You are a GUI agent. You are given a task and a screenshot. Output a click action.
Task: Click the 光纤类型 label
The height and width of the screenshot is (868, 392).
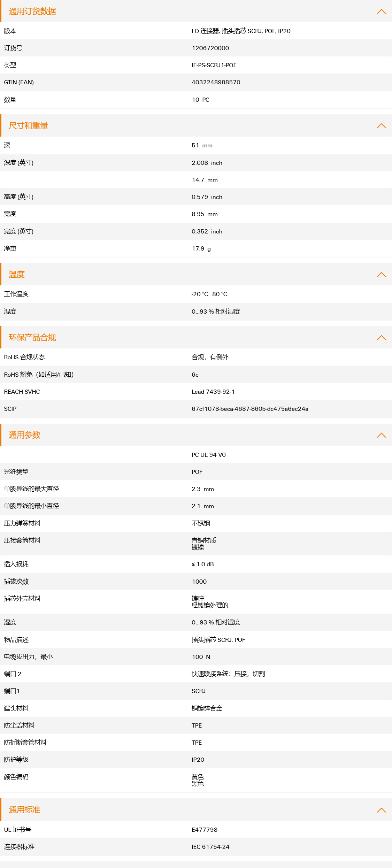tap(16, 472)
